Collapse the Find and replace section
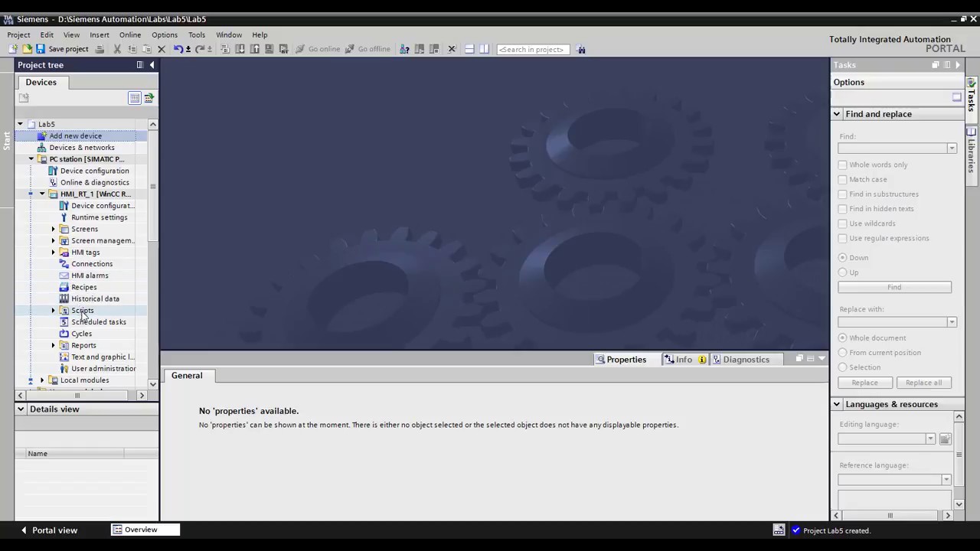Viewport: 980px width, 551px height. (x=837, y=114)
